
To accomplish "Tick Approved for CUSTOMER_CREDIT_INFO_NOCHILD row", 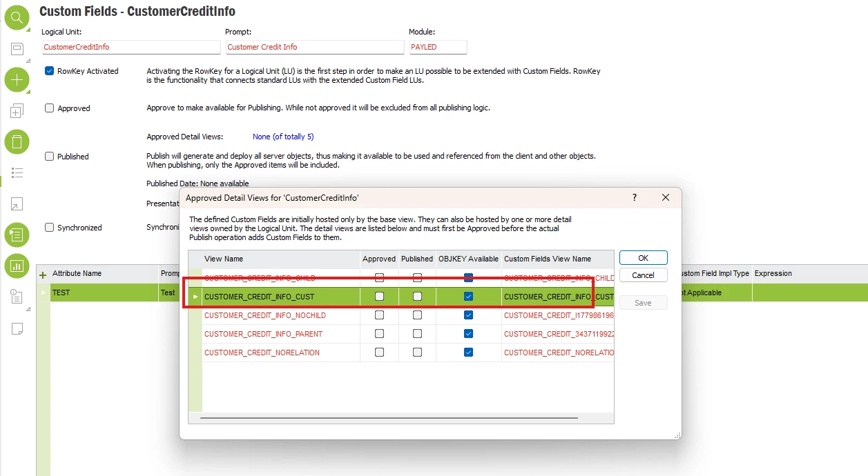I will [379, 315].
